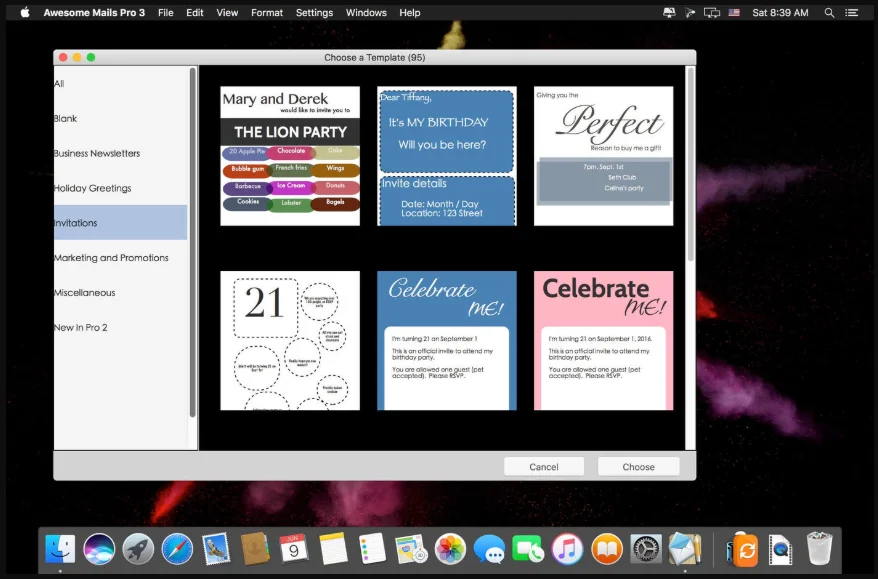
Task: Launch Siri from the dock
Action: click(99, 549)
